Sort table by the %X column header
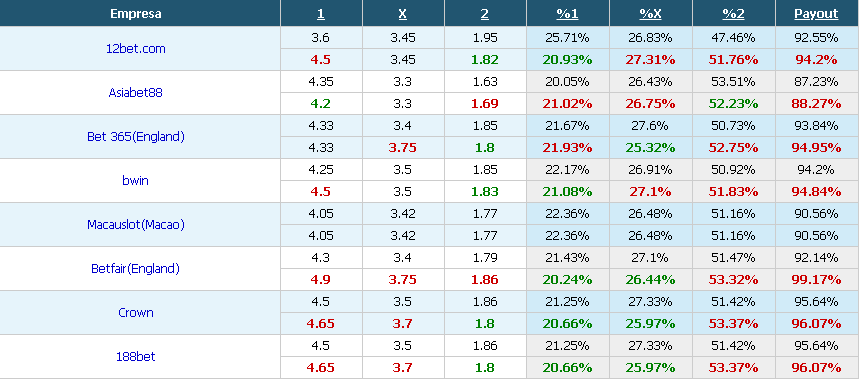Viewport: 861px width, 379px height. (650, 14)
